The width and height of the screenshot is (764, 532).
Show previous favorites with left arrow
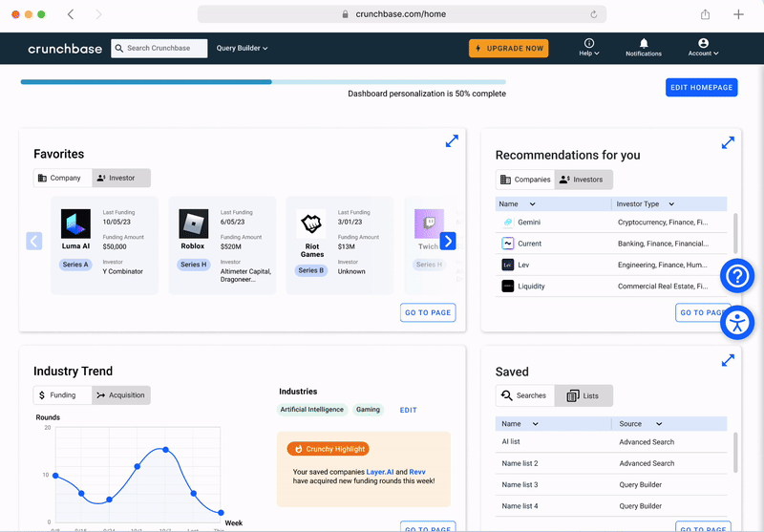click(x=34, y=241)
